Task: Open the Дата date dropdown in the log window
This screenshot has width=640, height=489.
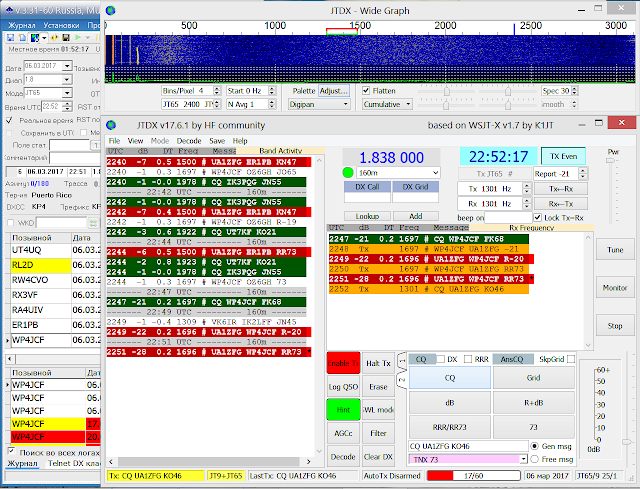Action: coord(67,66)
